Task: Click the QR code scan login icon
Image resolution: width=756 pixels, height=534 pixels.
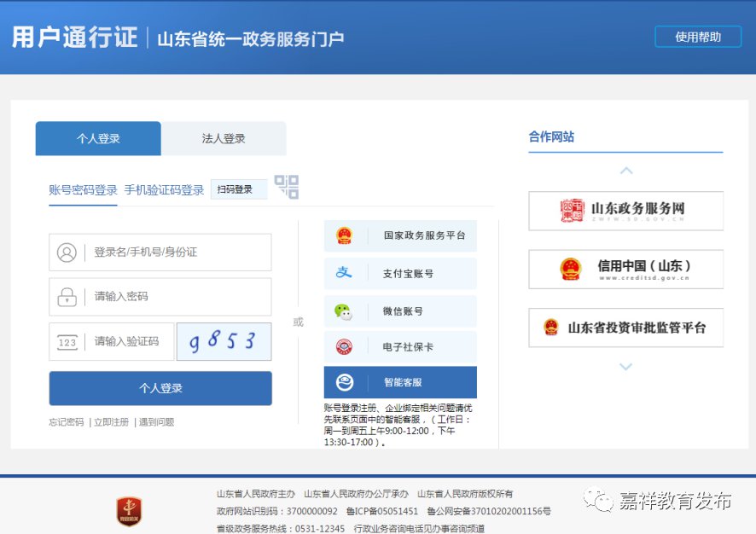Action: click(x=287, y=187)
